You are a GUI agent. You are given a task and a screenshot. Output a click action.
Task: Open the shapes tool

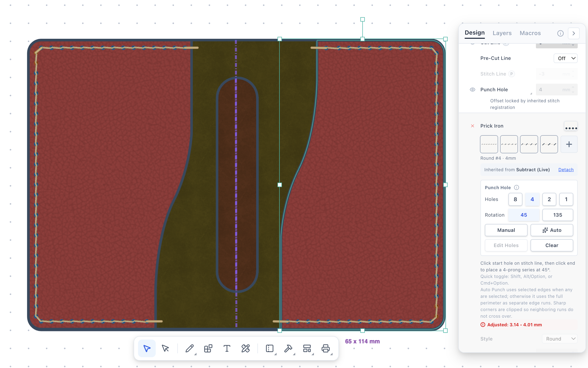pos(208,348)
